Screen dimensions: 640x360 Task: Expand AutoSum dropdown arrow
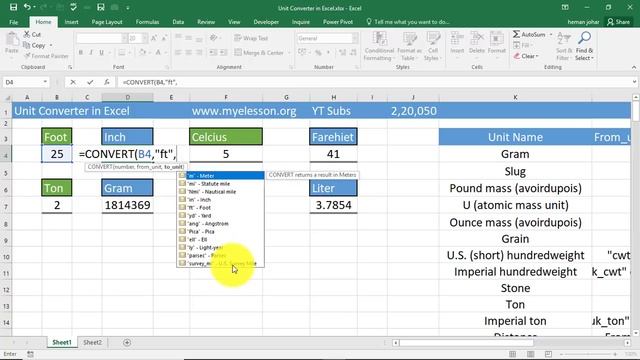[x=551, y=35]
